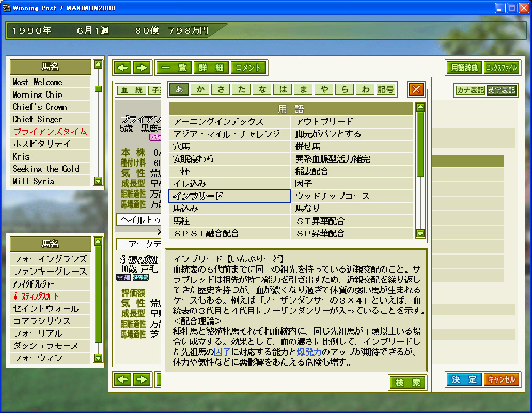Open the 血統 pedigree tab
The width and height of the screenshot is (532, 413).
pos(131,90)
